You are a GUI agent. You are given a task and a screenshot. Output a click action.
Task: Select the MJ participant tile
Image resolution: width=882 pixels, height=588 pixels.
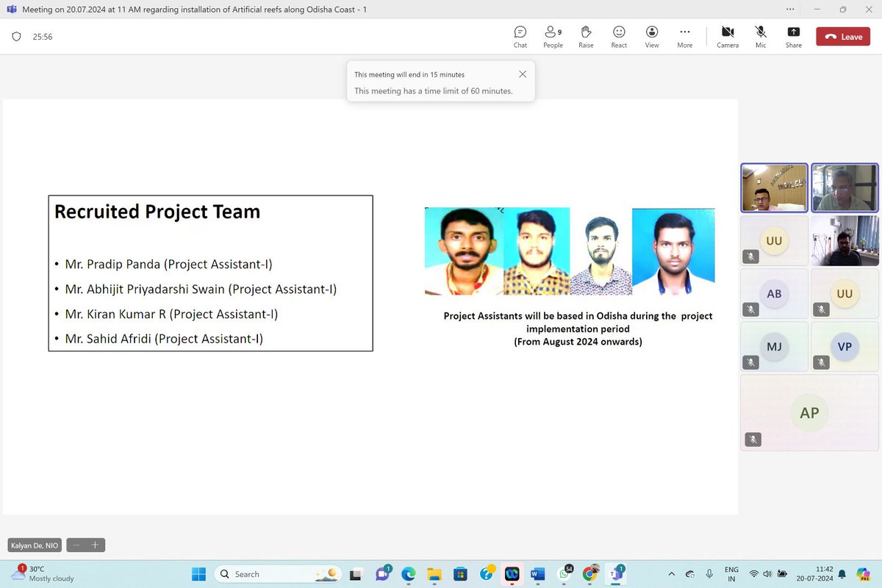[774, 346]
